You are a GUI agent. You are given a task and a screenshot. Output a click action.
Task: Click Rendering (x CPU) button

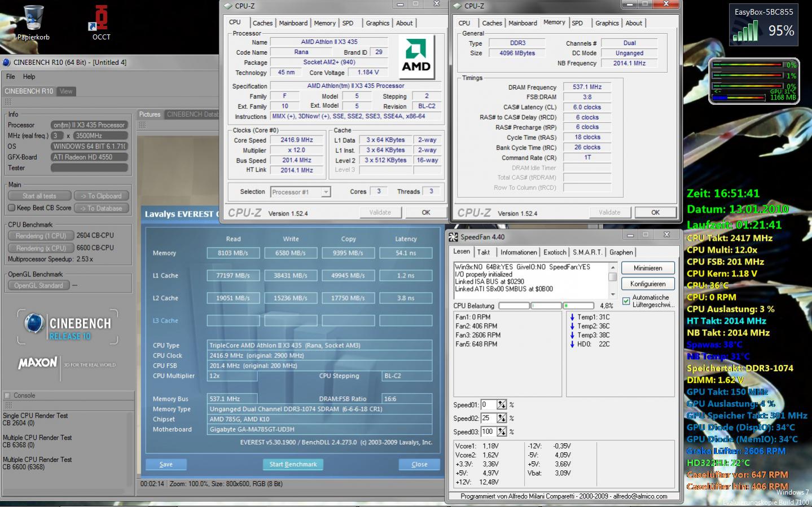click(x=41, y=248)
